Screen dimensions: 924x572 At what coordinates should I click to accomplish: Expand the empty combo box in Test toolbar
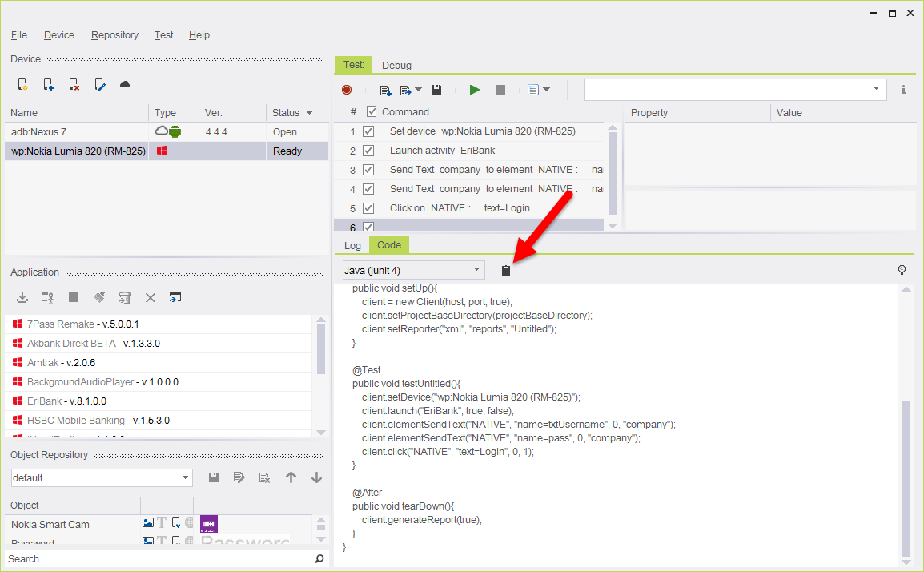click(876, 89)
